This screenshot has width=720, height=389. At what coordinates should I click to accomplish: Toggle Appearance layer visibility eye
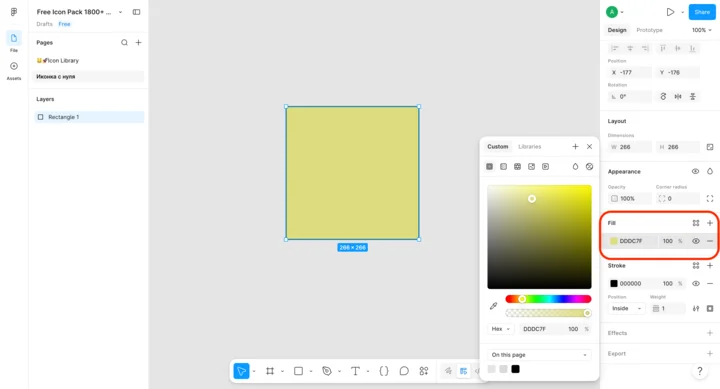695,171
